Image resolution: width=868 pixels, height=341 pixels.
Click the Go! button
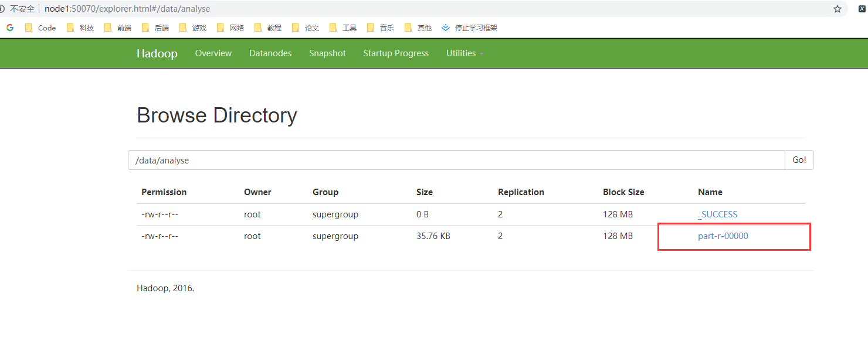pos(799,160)
